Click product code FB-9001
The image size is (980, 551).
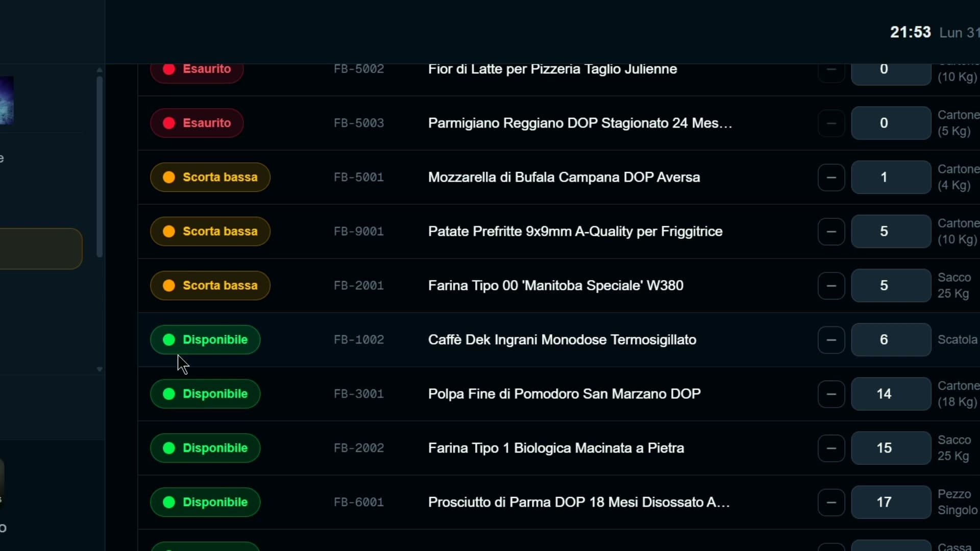359,231
